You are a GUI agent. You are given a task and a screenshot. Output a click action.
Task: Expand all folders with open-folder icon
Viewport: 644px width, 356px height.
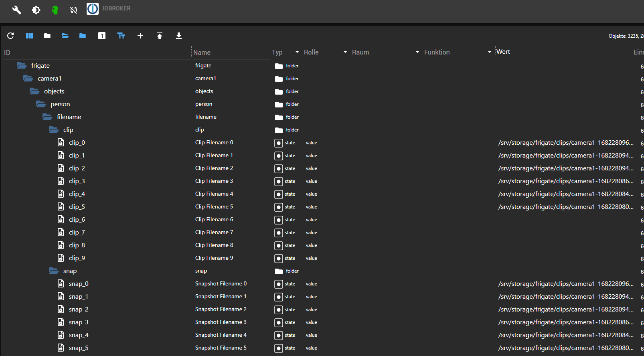tap(65, 36)
